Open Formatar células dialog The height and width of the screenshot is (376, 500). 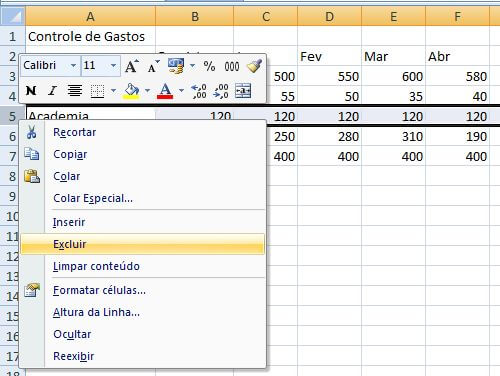[143, 290]
